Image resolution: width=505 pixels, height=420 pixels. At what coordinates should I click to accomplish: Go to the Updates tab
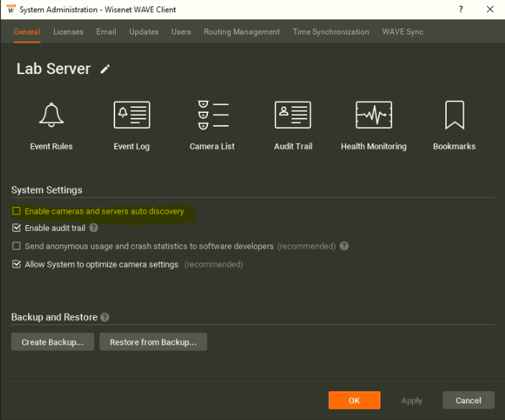(x=144, y=32)
